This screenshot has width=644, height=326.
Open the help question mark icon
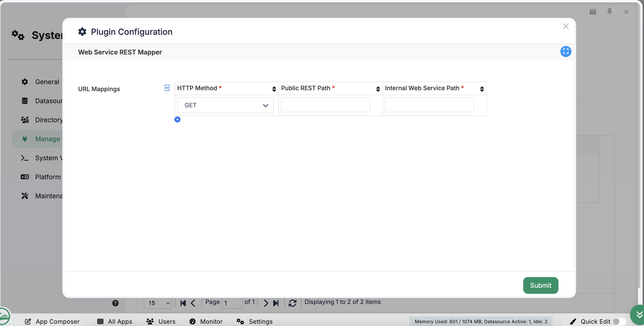(x=115, y=303)
